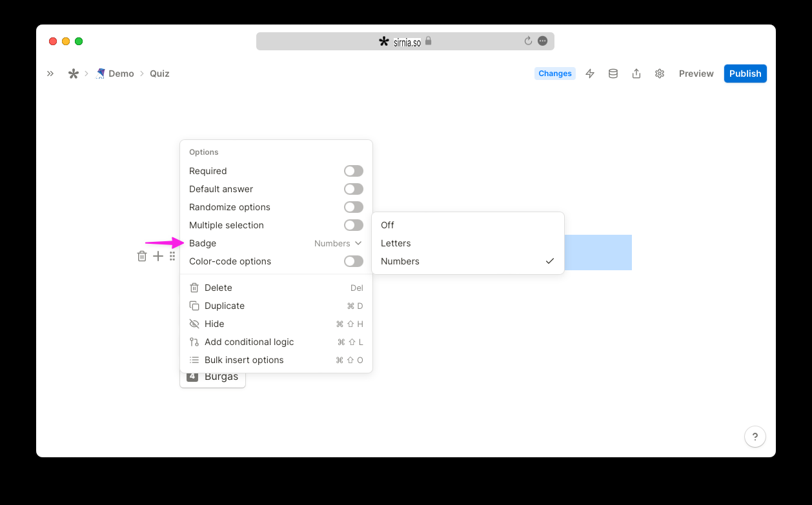Click the Quiz breadcrumb

point(159,74)
